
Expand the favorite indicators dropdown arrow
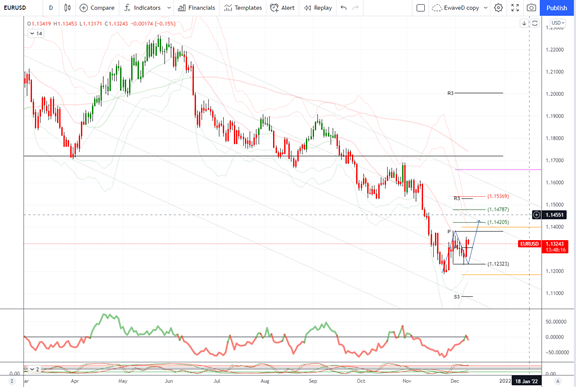[x=169, y=8]
